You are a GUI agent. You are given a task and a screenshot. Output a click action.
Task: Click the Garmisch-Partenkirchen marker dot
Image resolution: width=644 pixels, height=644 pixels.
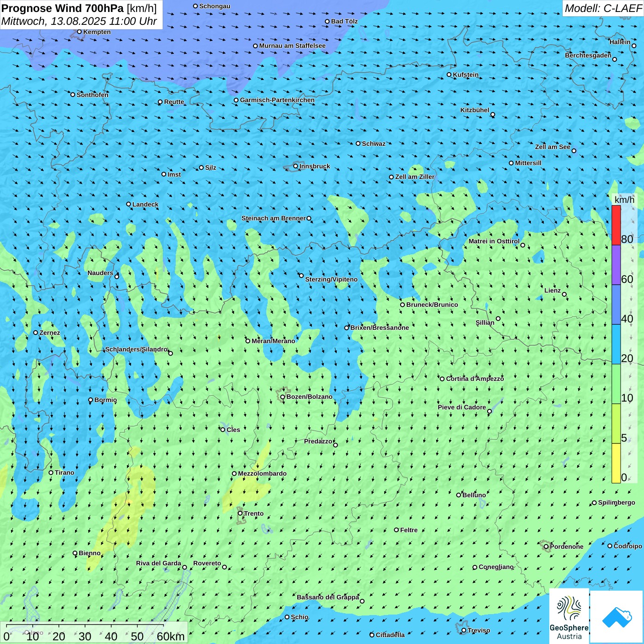tap(236, 100)
